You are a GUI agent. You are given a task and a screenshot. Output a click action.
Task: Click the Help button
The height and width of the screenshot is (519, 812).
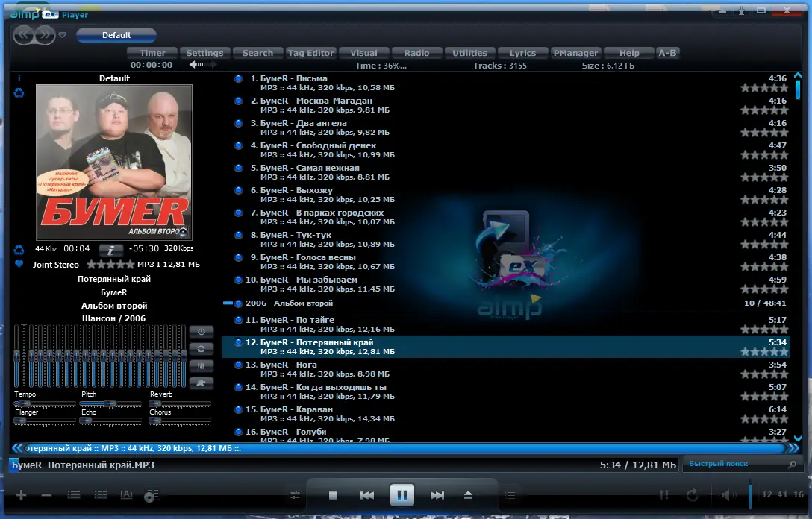629,53
